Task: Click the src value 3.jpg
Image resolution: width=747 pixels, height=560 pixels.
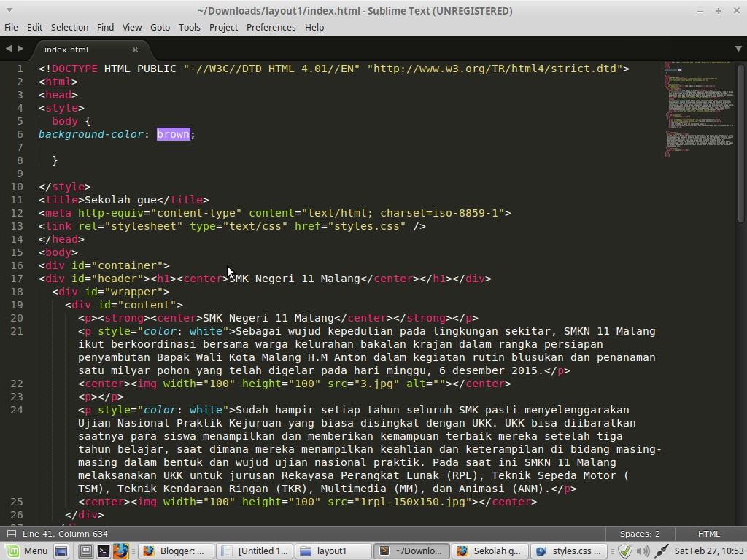Action: [x=376, y=384]
